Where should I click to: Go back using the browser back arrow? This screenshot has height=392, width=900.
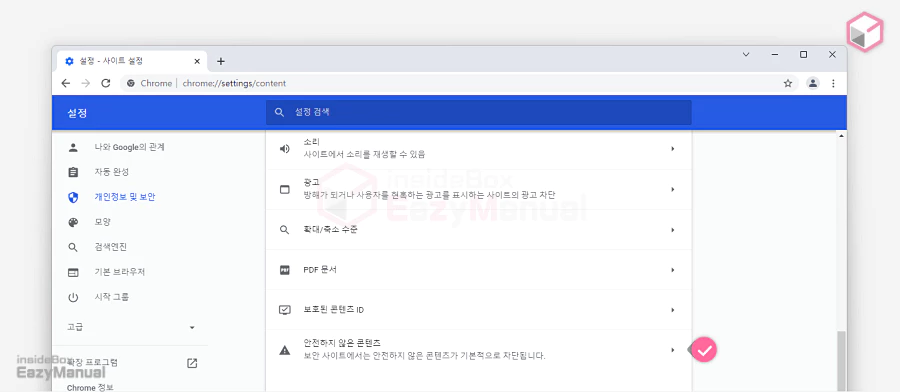tap(65, 83)
